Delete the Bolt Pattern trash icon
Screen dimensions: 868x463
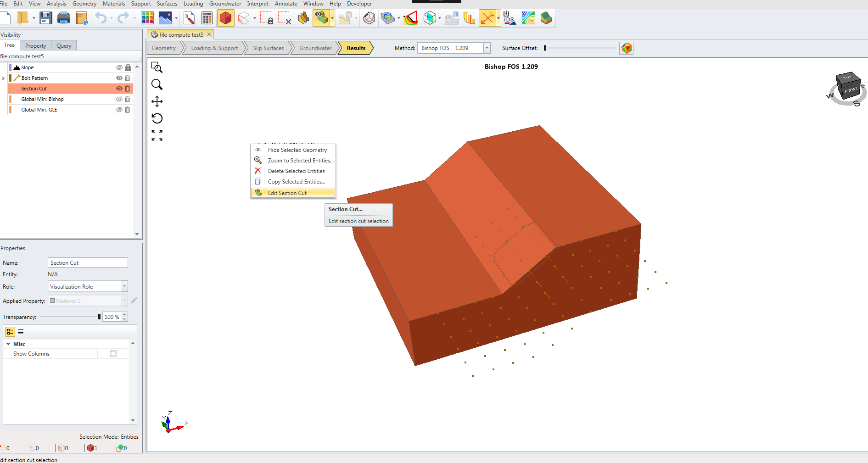coord(128,78)
